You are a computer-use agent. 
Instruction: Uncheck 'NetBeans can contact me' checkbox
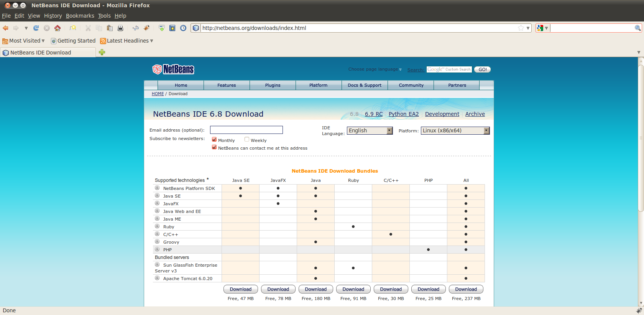[x=214, y=147]
